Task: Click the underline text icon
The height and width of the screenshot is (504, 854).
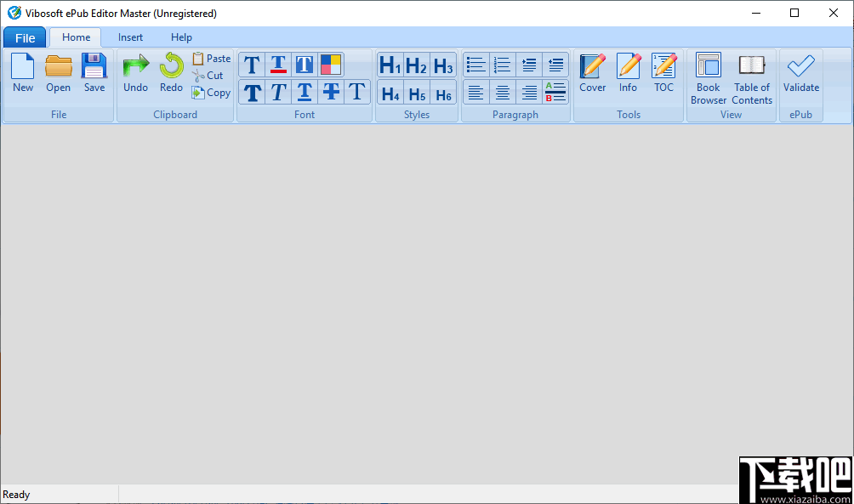Action: click(x=305, y=92)
